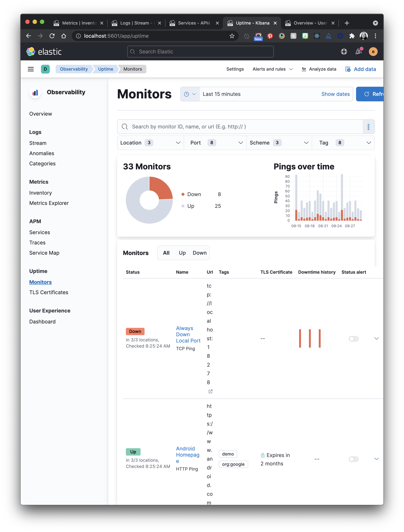Go back to previous browser page
Screen dimensions: 404x532
click(x=29, y=36)
